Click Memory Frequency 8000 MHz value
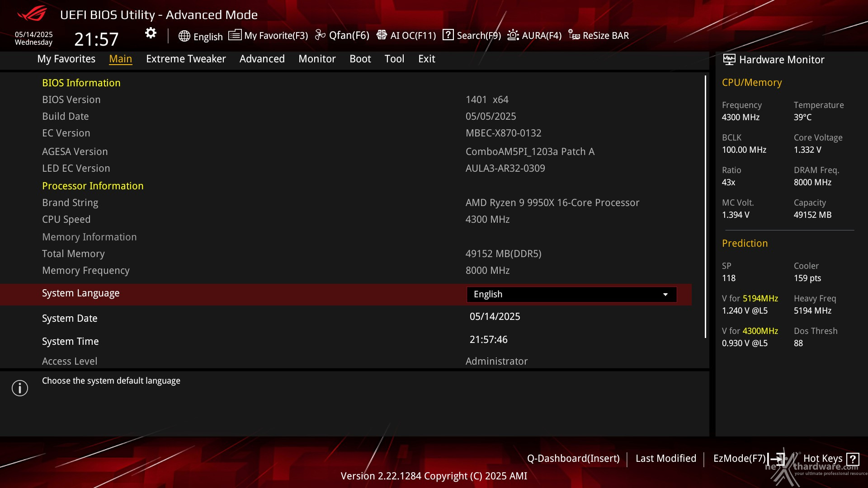868x488 pixels. point(488,271)
